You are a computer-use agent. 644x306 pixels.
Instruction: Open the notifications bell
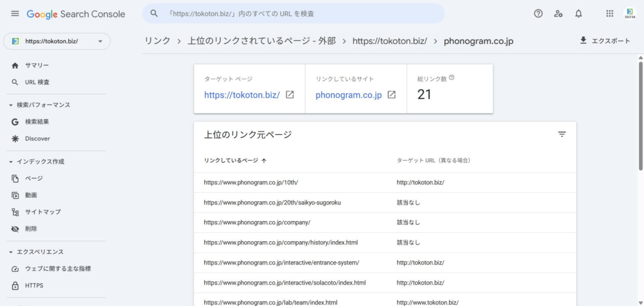pos(578,14)
